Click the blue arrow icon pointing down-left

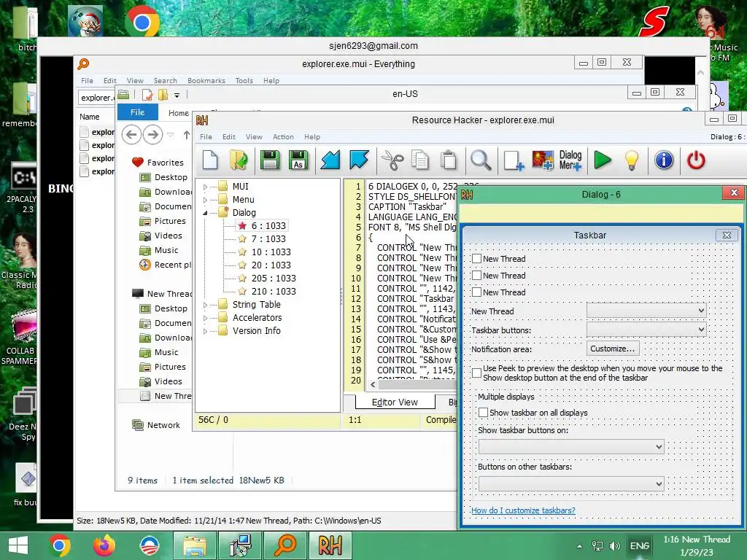tap(330, 160)
